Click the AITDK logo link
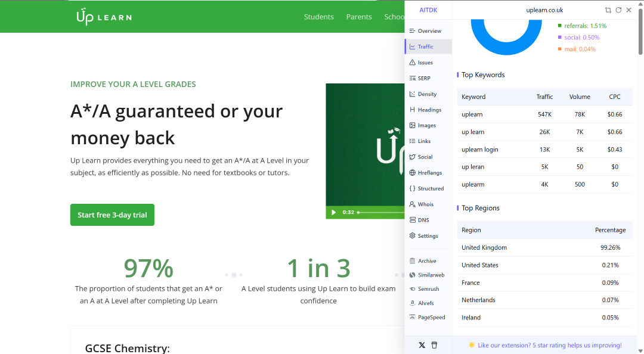 tap(428, 10)
